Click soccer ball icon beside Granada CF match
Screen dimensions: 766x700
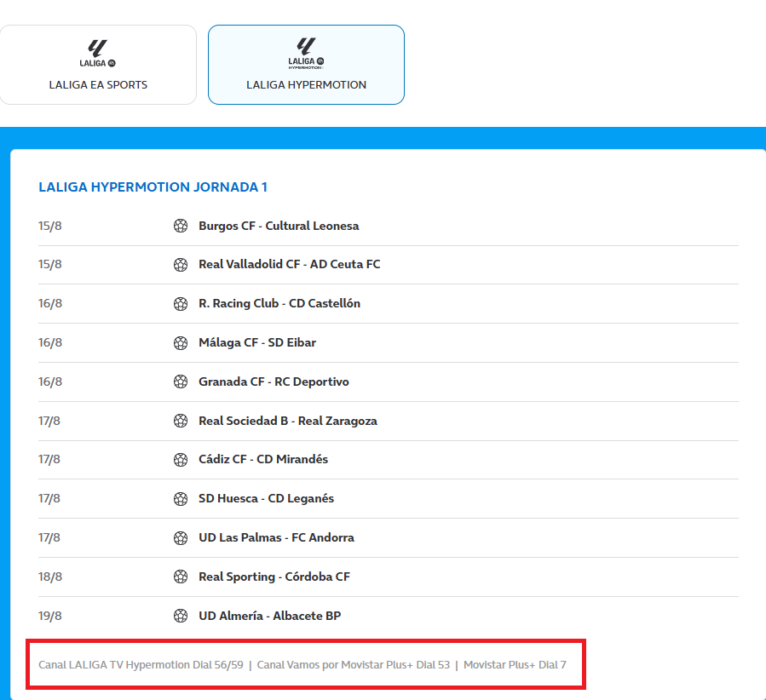(181, 382)
